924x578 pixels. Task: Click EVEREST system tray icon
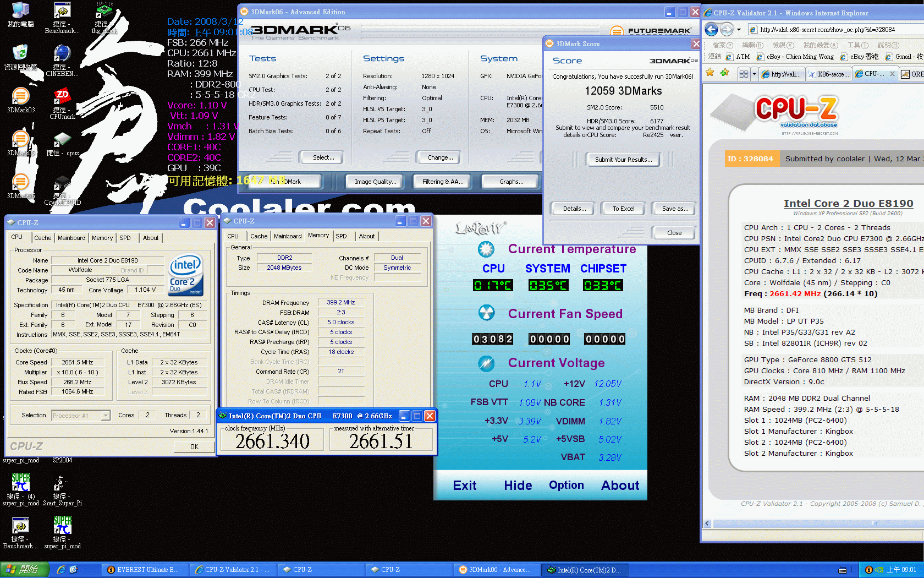pyautogui.click(x=869, y=570)
